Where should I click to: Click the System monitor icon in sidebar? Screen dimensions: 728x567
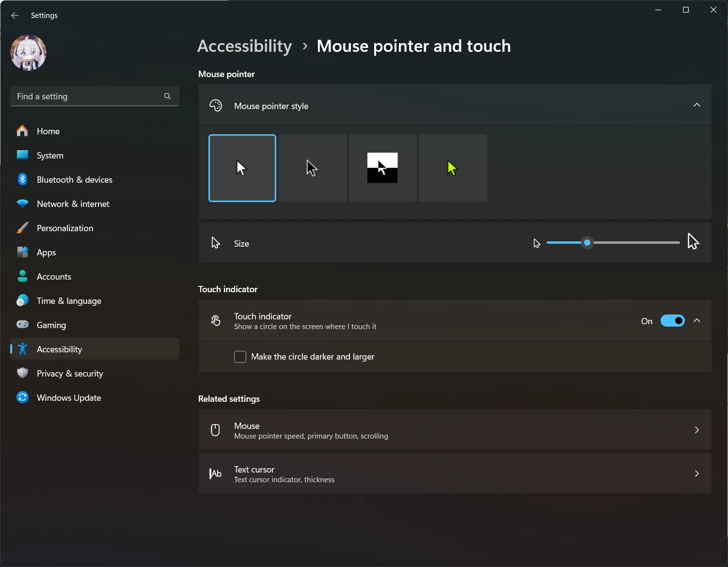[x=22, y=155]
